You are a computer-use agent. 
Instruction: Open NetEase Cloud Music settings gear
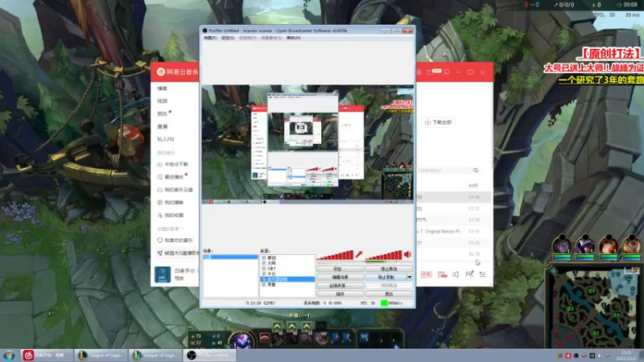coord(419,72)
